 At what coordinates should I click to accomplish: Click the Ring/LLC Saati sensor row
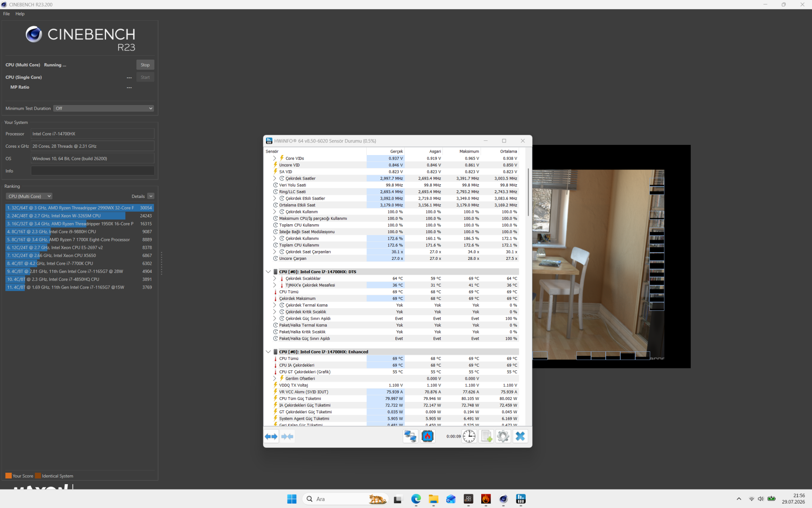coord(392,192)
